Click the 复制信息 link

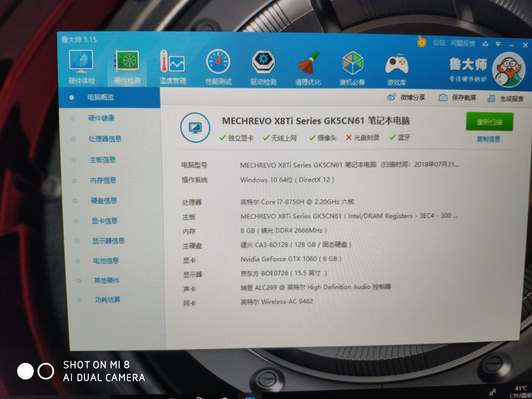pos(488,139)
